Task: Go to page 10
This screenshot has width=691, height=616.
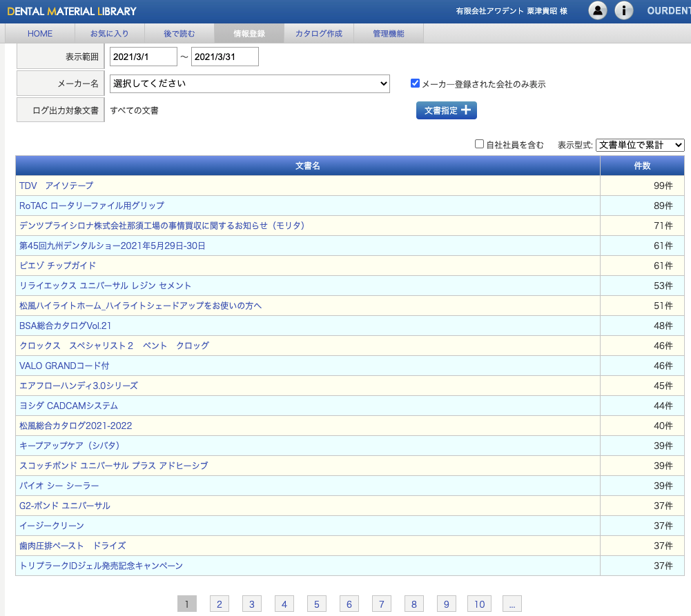Action: pyautogui.click(x=480, y=604)
